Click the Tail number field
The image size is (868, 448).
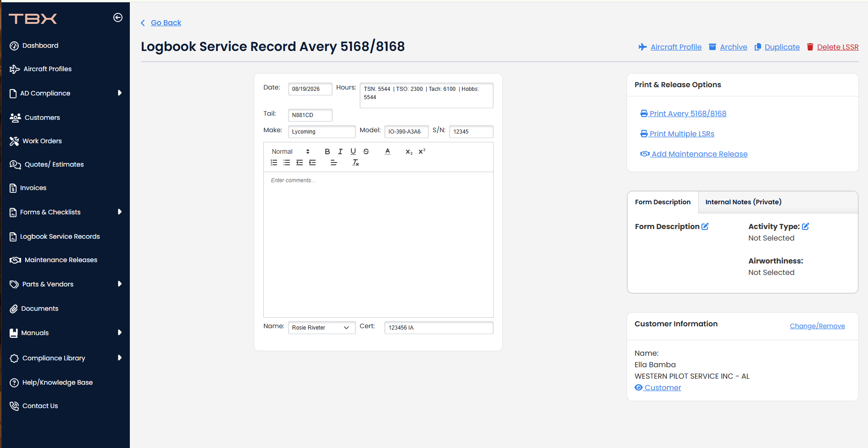tap(310, 115)
